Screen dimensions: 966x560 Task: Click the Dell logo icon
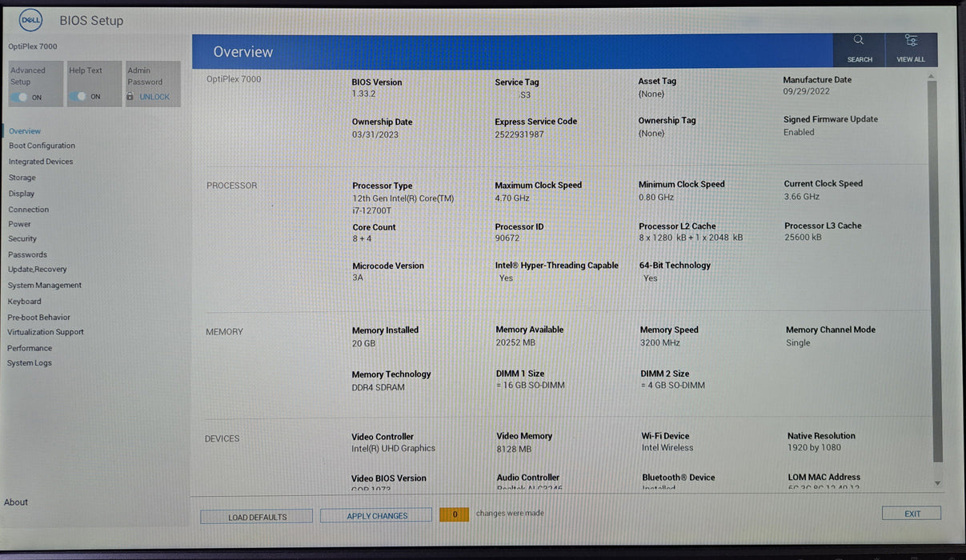coord(30,21)
